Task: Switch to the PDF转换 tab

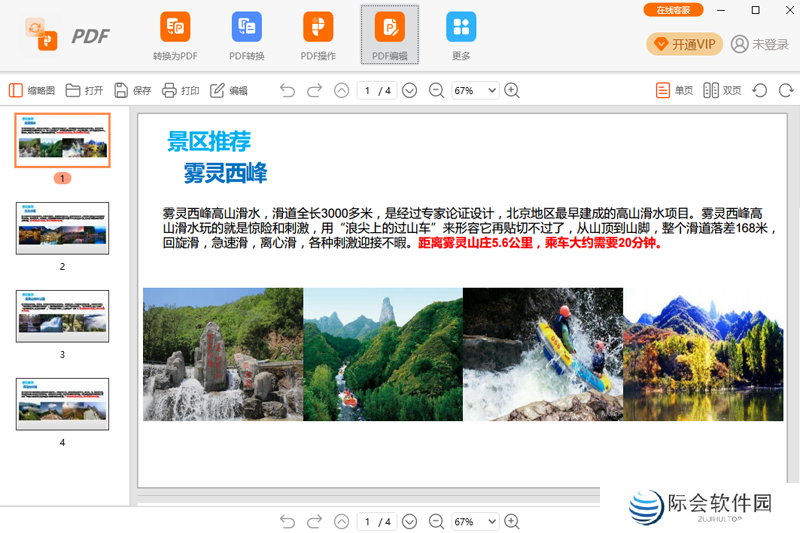Action: (246, 36)
